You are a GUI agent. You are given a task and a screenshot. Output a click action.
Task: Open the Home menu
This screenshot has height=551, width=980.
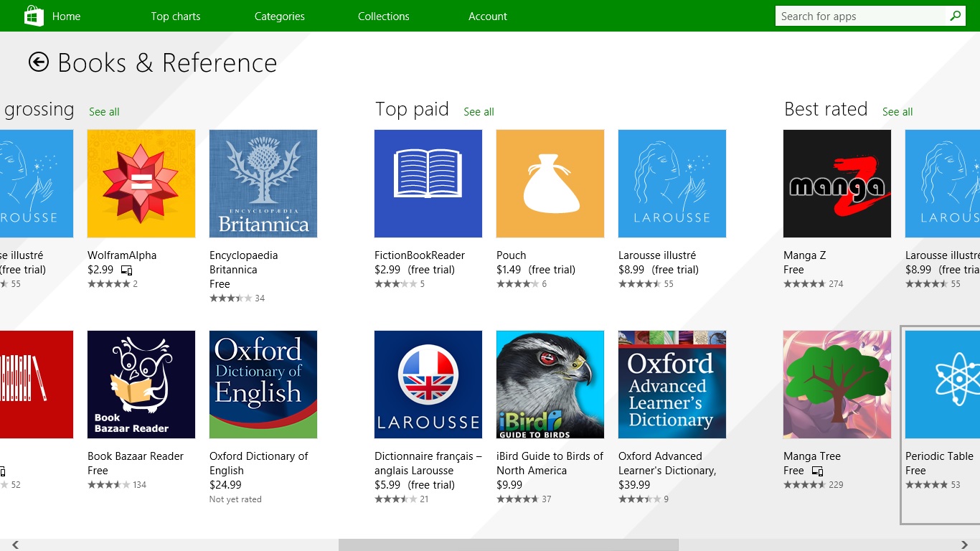tap(67, 16)
